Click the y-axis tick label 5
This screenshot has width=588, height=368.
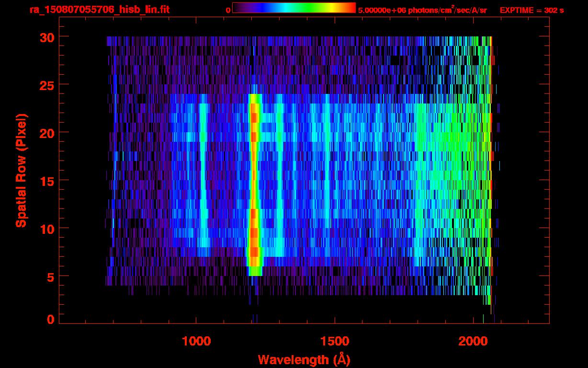pyautogui.click(x=51, y=276)
